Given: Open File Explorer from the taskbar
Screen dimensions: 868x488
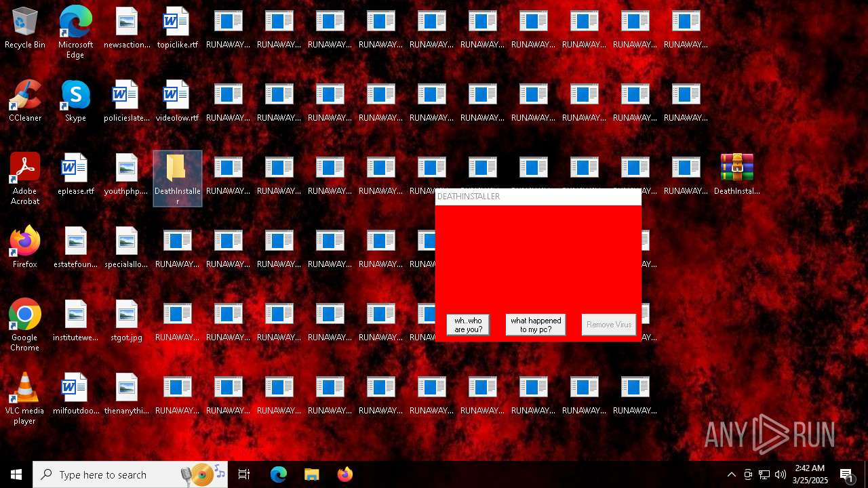Looking at the screenshot, I should click(311, 474).
